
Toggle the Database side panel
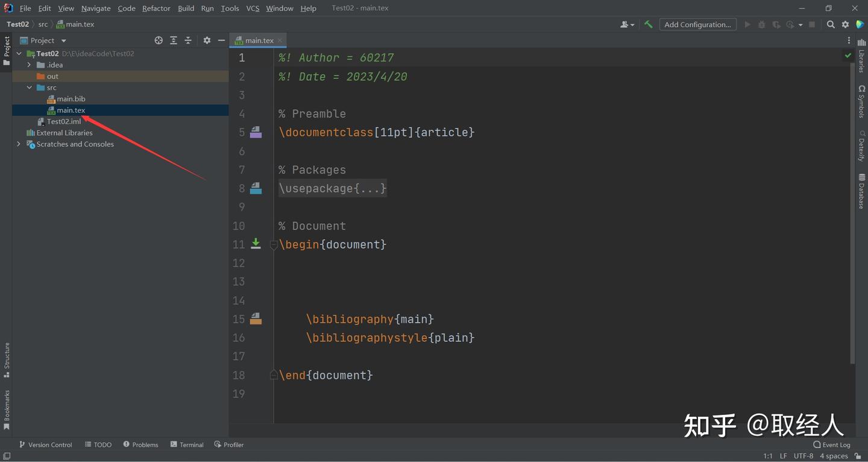tap(861, 191)
